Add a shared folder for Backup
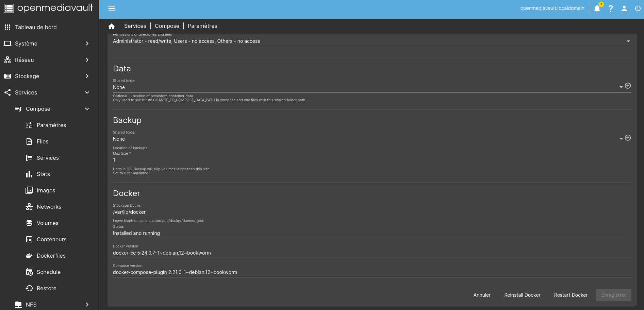Viewport: 644px width, 310px height. 628,138
